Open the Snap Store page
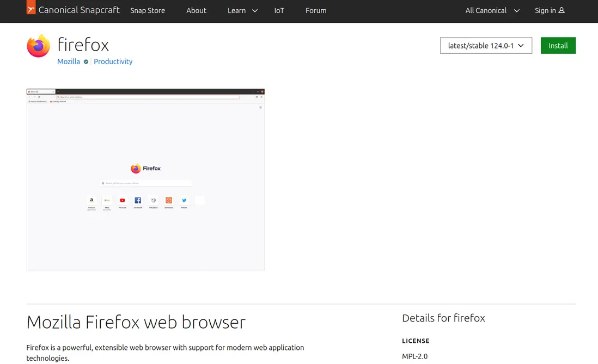 click(148, 11)
